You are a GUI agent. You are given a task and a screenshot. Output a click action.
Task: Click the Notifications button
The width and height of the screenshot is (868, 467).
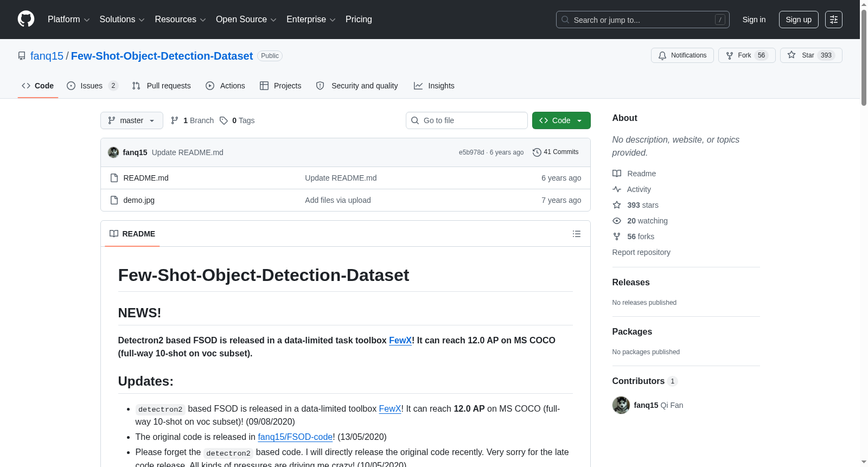[682, 55]
